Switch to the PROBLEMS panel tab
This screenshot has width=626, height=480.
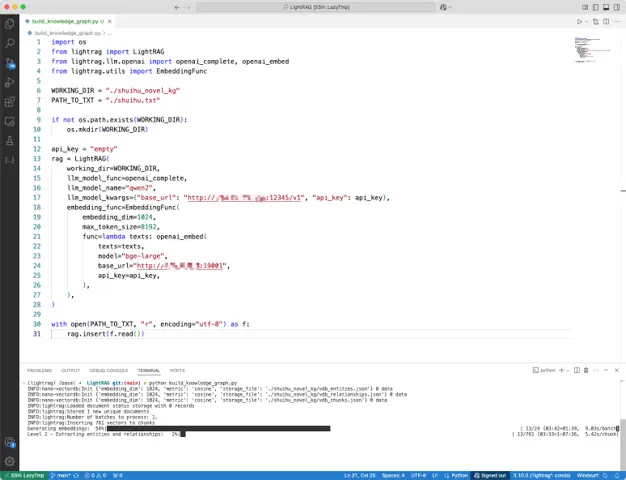[x=39, y=370]
